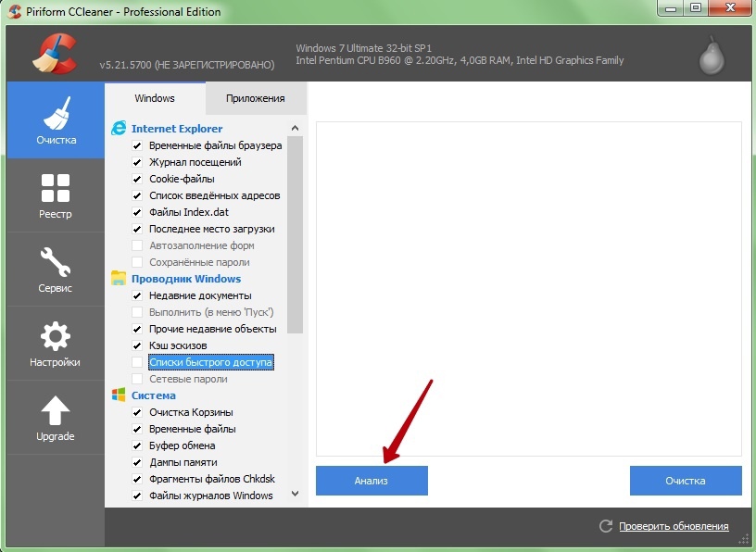The width and height of the screenshot is (756, 552).
Task: Collapse the Проводник Windows section header
Action: [x=185, y=279]
